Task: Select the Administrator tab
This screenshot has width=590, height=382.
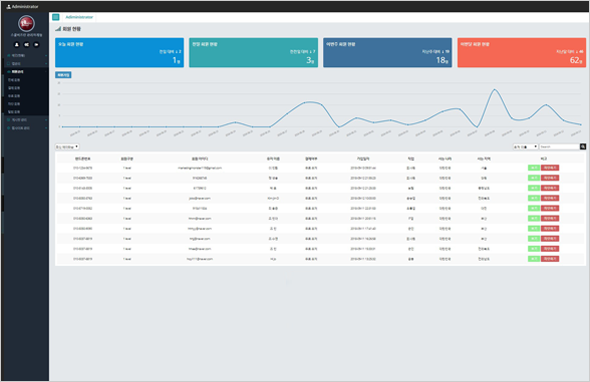Action: pos(79,17)
